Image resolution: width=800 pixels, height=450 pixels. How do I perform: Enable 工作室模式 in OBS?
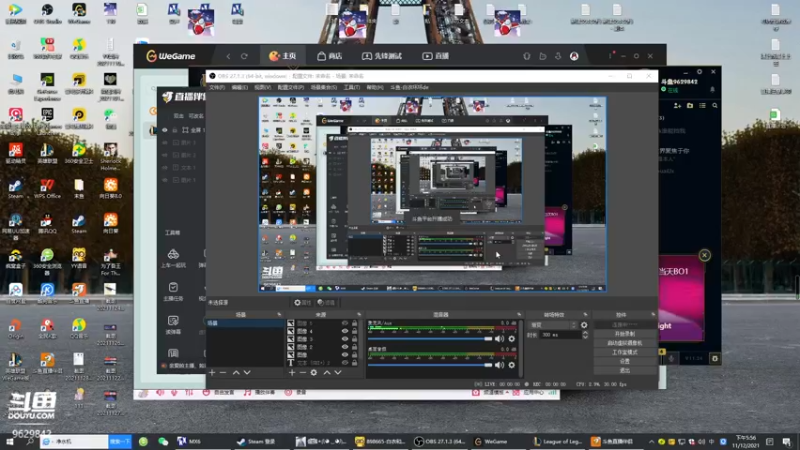coord(624,353)
